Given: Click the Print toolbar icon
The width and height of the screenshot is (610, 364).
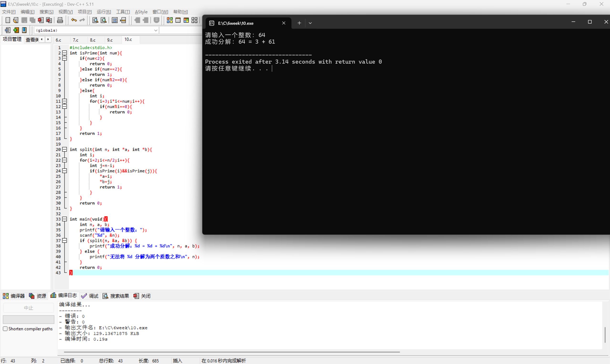Looking at the screenshot, I should coord(60,20).
